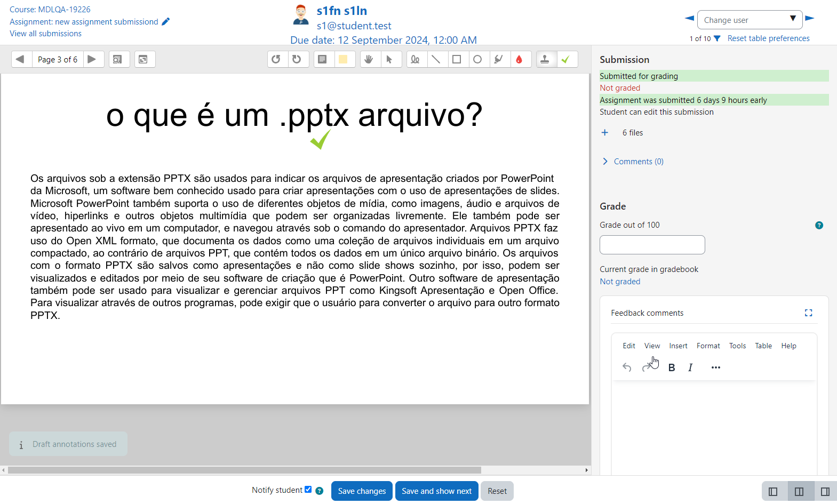The width and height of the screenshot is (837, 504).
Task: Open the green tick stamp picker
Action: [567, 59]
